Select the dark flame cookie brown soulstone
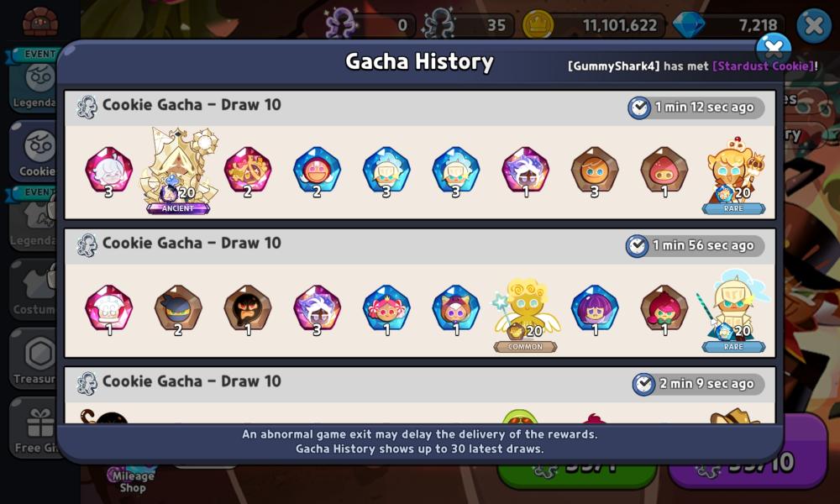Screen dimensions: 840x504 click(248, 310)
